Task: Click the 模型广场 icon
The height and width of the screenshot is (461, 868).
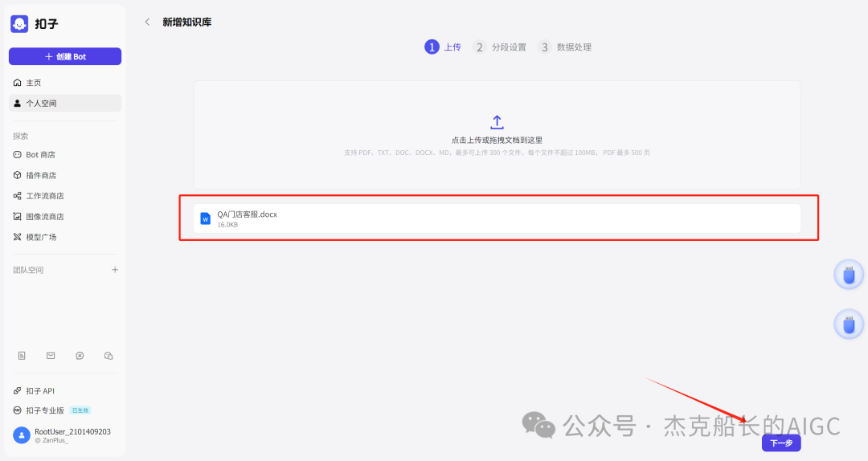Action: [x=17, y=237]
